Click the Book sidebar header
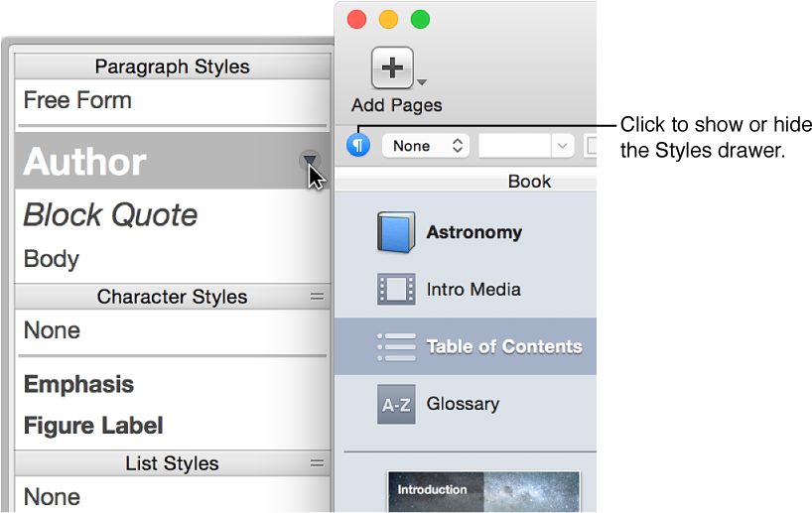Image resolution: width=812 pixels, height=513 pixels. coord(529,182)
